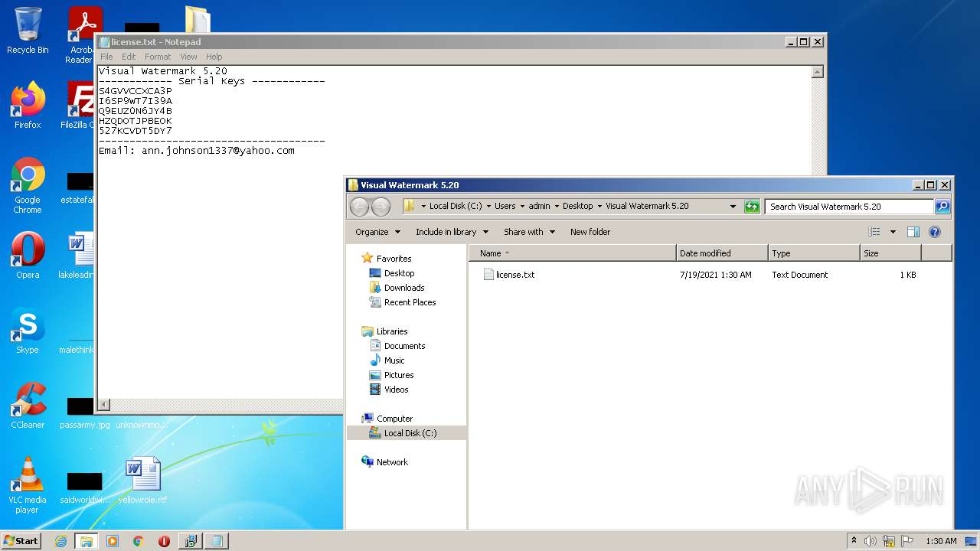
Task: Change the view using the view icon
Action: (874, 232)
